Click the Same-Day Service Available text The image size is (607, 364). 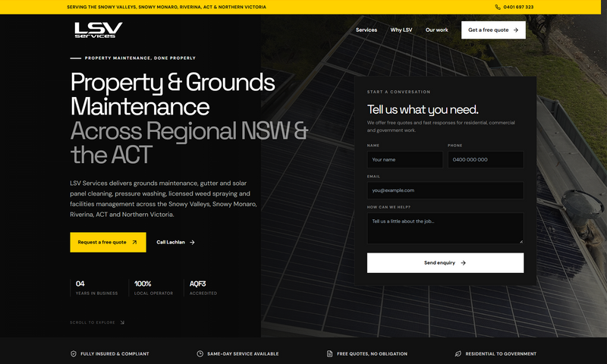click(243, 353)
